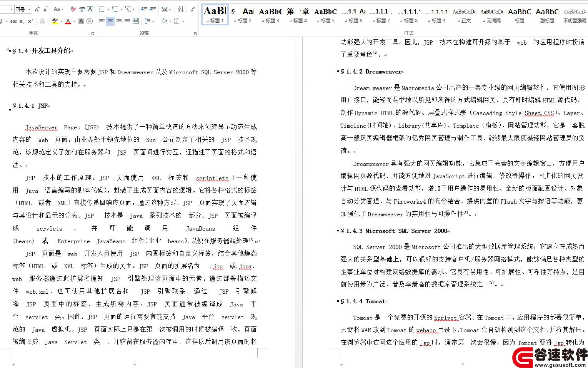Toggle character shading gray A
588x368 pixels.
tap(81, 21)
